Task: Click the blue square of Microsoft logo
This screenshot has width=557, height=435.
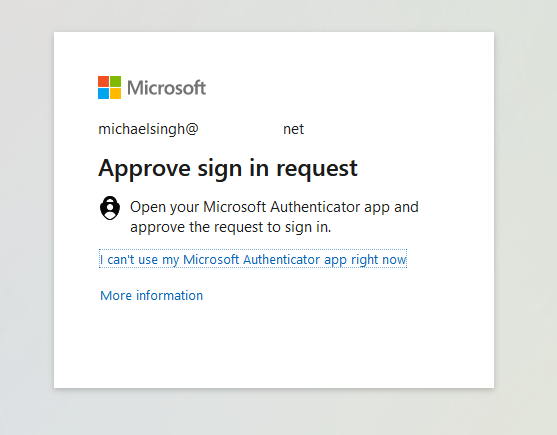Action: coord(103,93)
